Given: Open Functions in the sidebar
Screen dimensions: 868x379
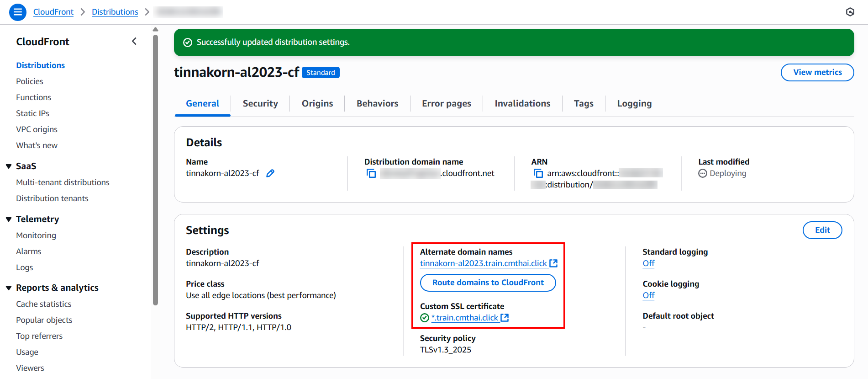Looking at the screenshot, I should [34, 97].
